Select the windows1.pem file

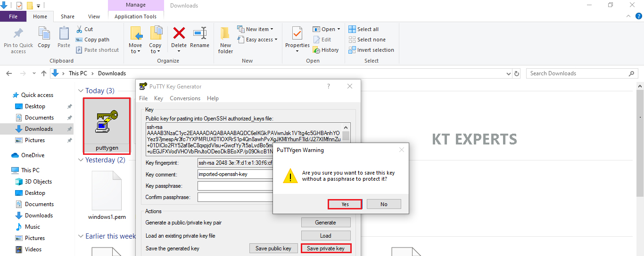tap(107, 196)
